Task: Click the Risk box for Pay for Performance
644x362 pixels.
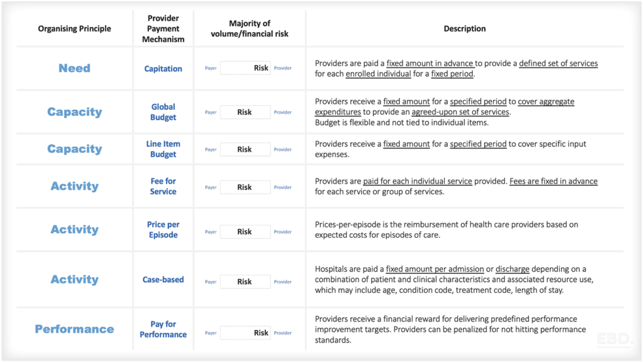Action: [x=245, y=333]
